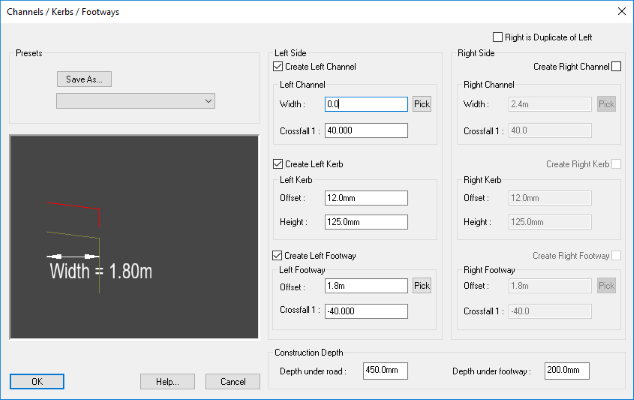Cancel the Channels dialog
The width and height of the screenshot is (634, 400).
(233, 381)
